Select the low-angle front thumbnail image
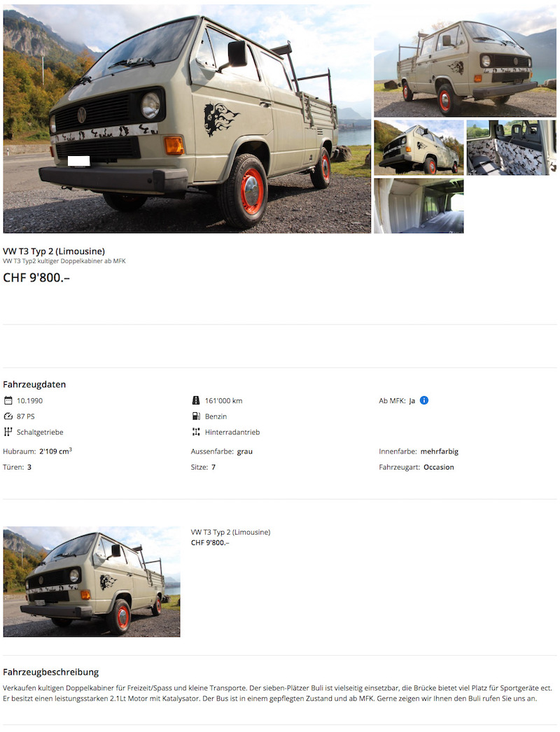 pos(419,148)
